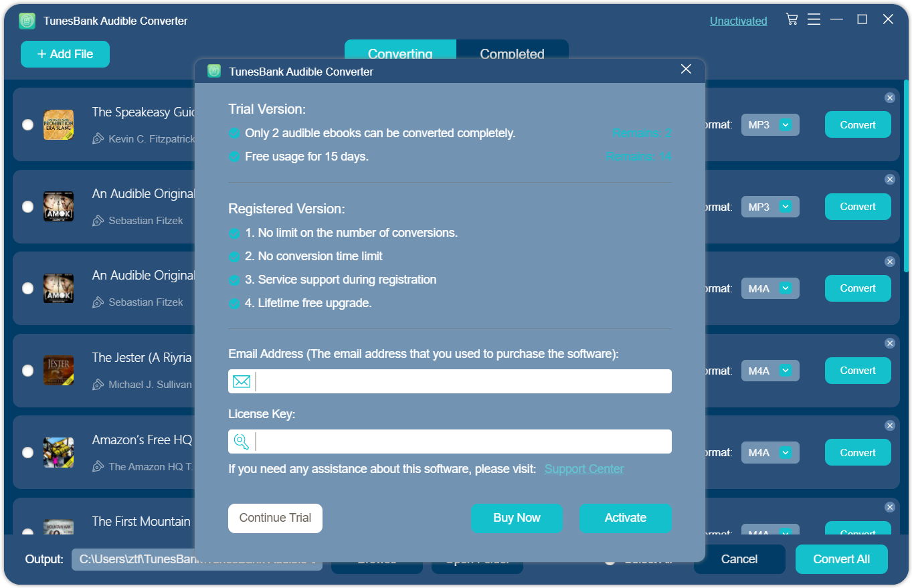Click the author pen icon beside Kevin C. Fitzpatrick

98,139
